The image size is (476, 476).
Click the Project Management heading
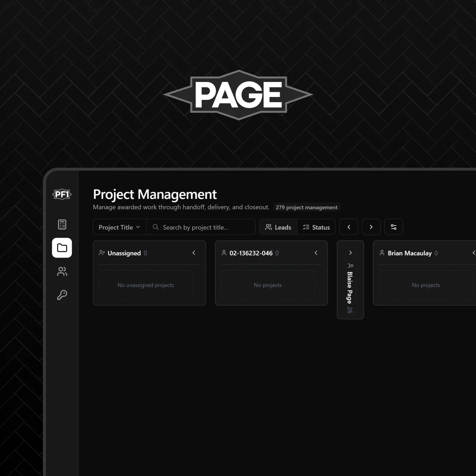click(x=155, y=194)
